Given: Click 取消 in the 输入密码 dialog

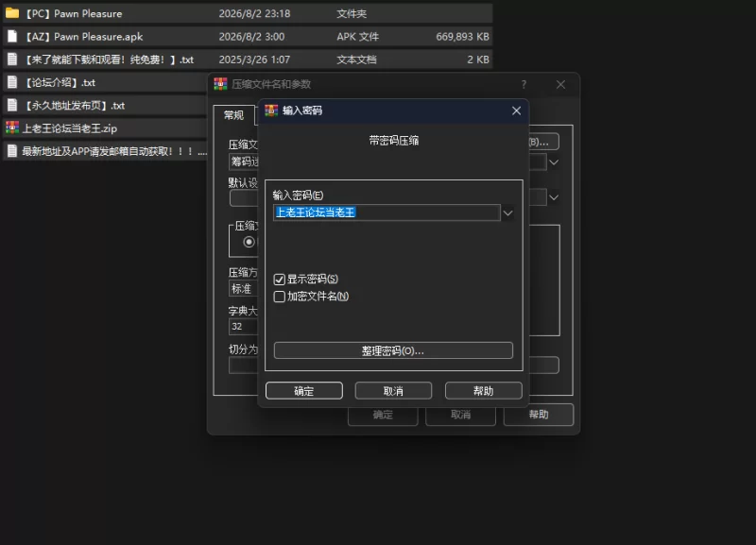Looking at the screenshot, I should pyautogui.click(x=393, y=391).
